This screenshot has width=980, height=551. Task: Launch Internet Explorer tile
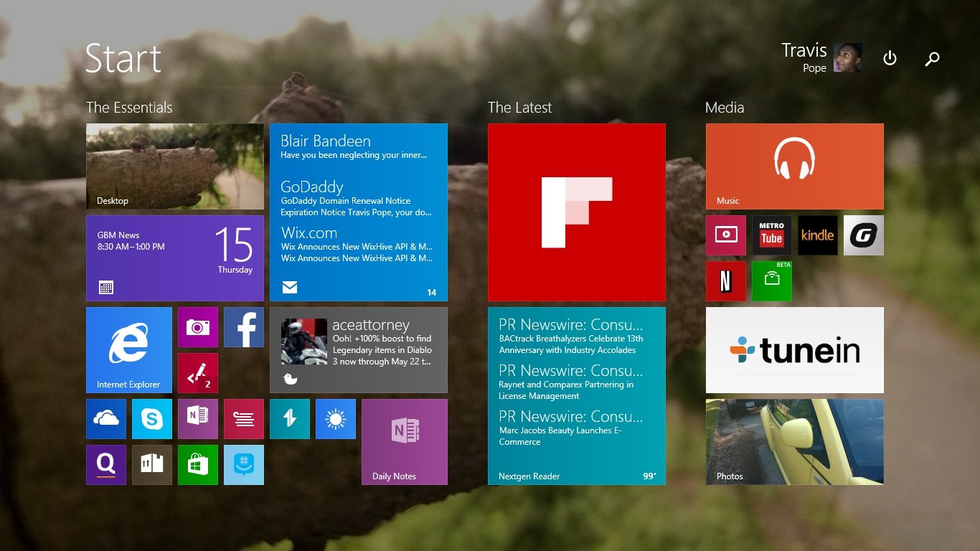pyautogui.click(x=129, y=350)
